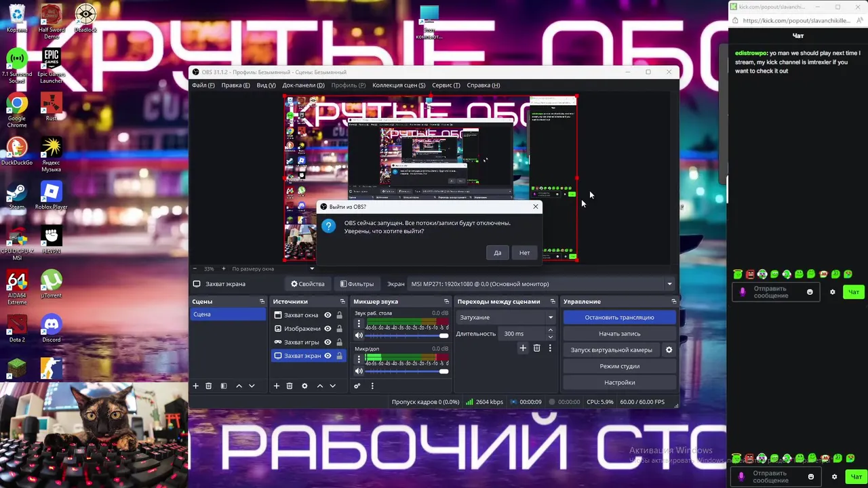Screen dimensions: 868x488
Task: Add a new source in Источники panel
Action: point(276,386)
